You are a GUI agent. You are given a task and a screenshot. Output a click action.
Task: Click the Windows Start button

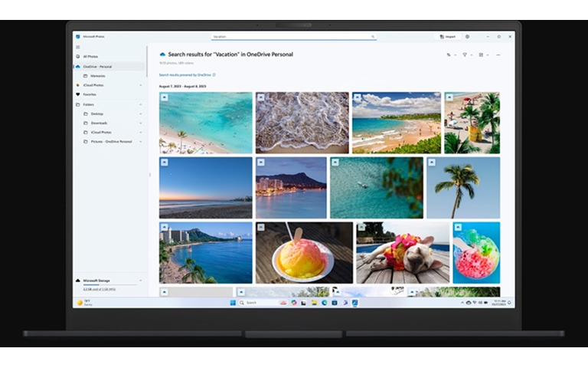tap(233, 303)
